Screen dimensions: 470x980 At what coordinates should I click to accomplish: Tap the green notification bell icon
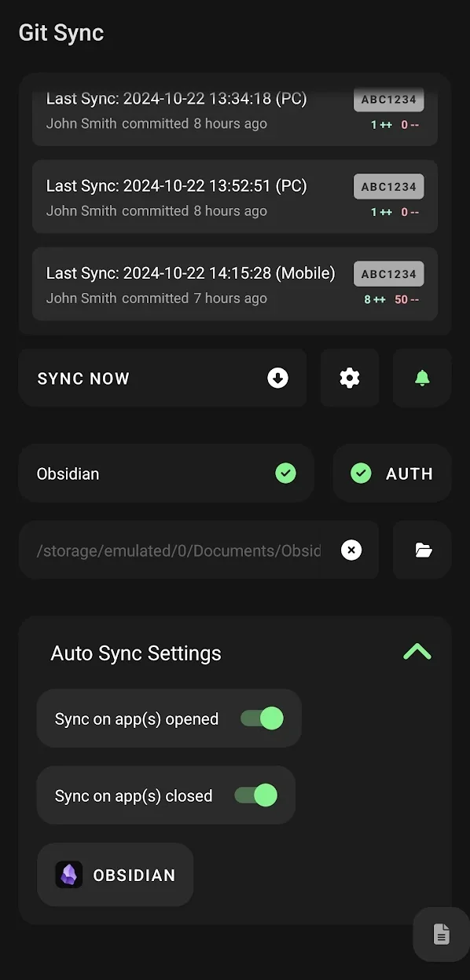(x=422, y=378)
